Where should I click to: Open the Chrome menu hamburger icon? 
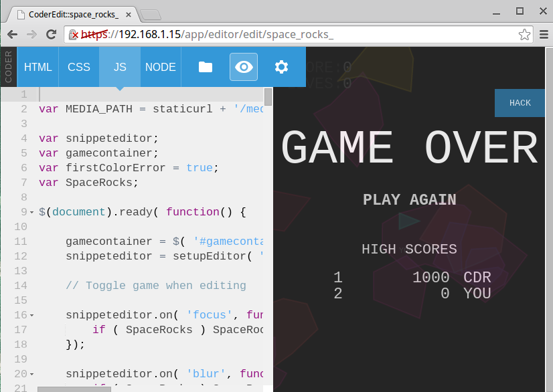(544, 33)
